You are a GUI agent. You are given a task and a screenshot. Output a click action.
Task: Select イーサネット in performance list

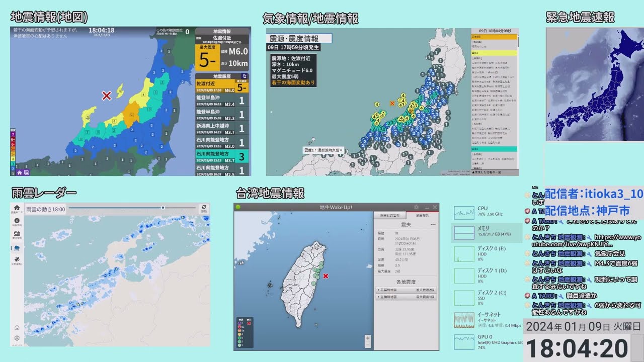[x=487, y=320]
